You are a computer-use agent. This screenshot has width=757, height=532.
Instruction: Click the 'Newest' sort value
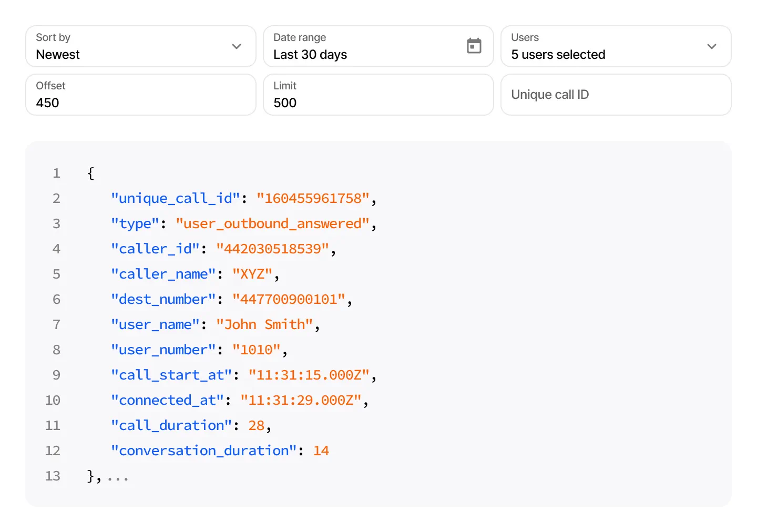pos(58,55)
